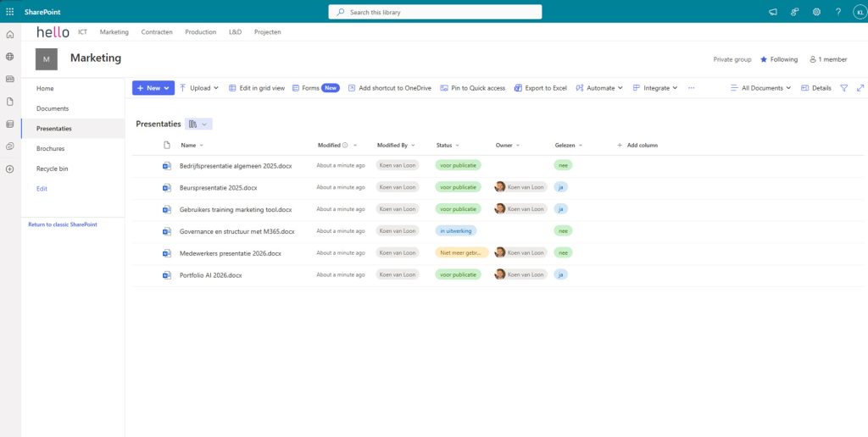Click the network share icon in header
Image resolution: width=868 pixels, height=437 pixels.
[795, 12]
